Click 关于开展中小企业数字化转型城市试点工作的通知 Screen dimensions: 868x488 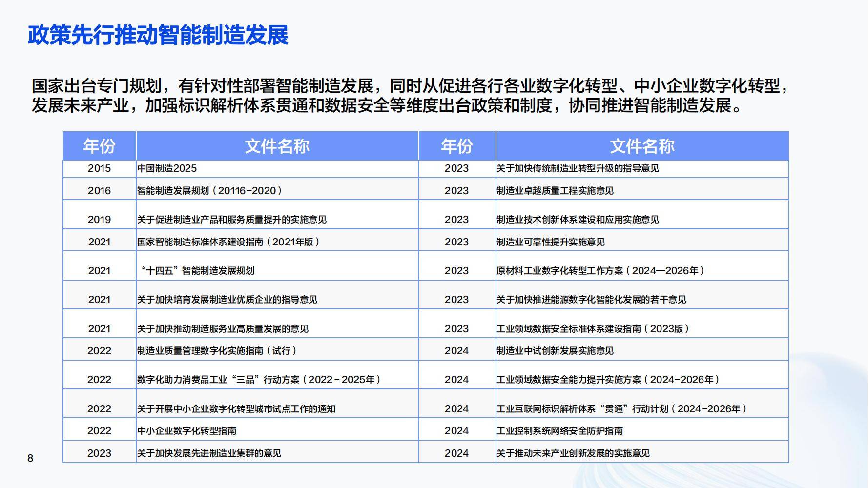277,404
